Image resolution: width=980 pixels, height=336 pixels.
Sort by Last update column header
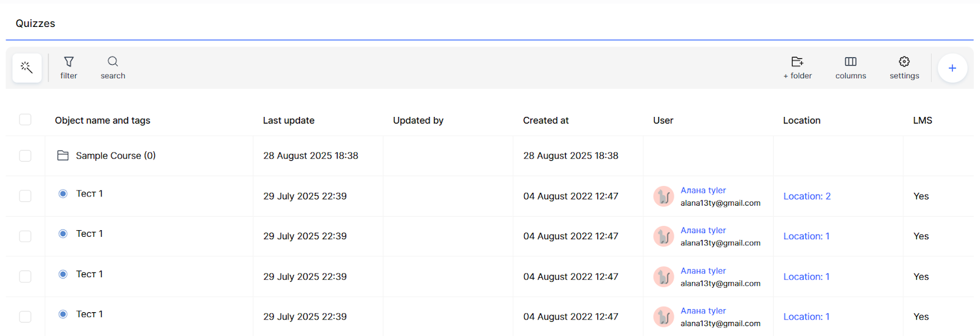pos(288,121)
